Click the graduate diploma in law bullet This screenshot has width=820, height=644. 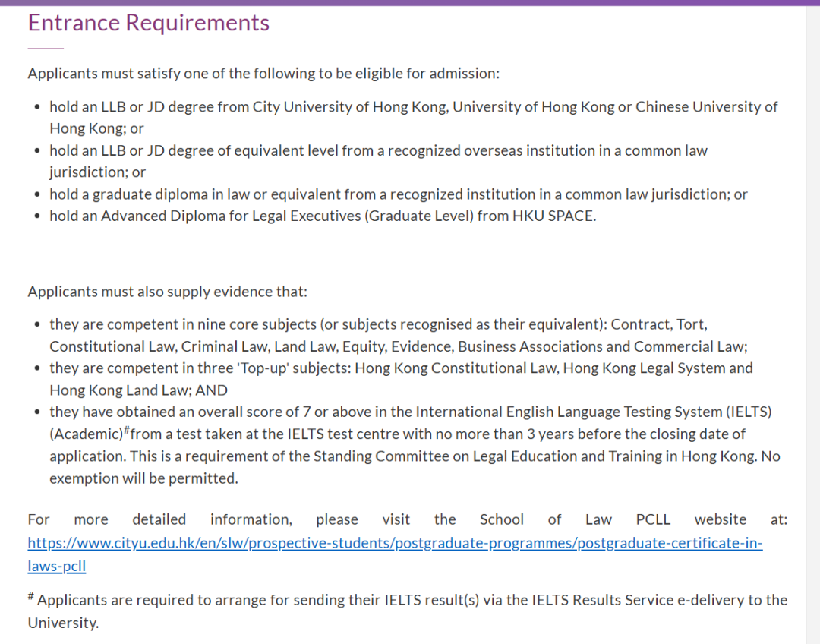(x=398, y=194)
